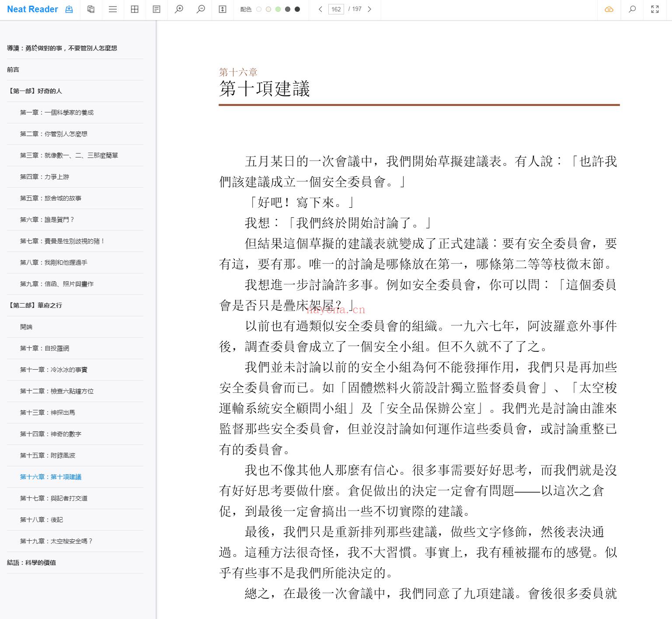
Task: Select the dark gray color theme swatch
Action: (x=288, y=9)
